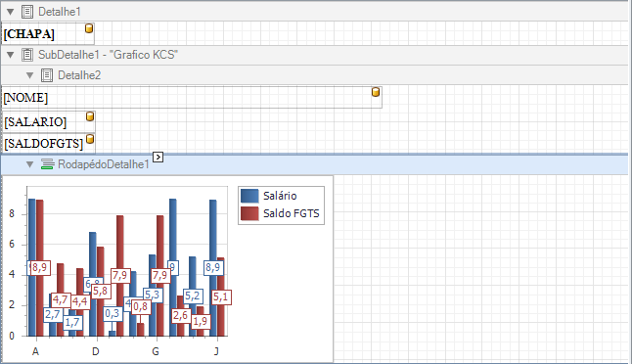Click the X-axis label G
This screenshot has width=632, height=364.
tap(156, 351)
